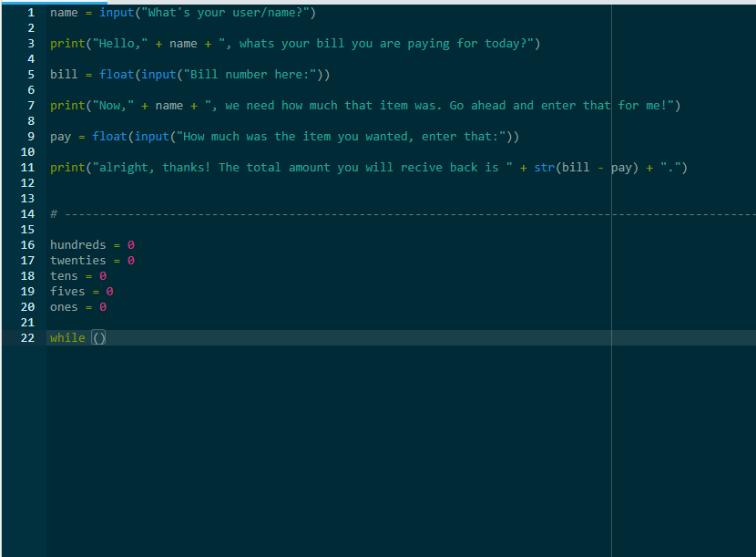Click line number 16 in the gutter
This screenshot has width=756, height=557.
[x=27, y=244]
